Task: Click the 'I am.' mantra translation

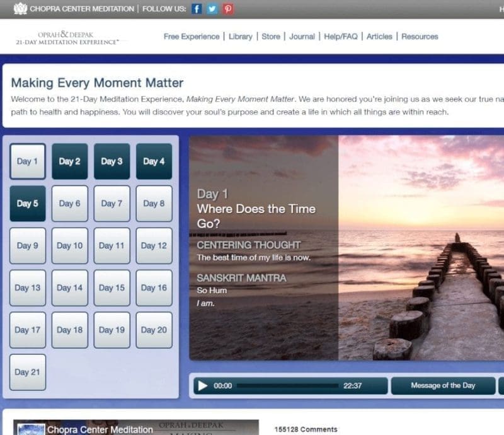Action: pos(205,303)
